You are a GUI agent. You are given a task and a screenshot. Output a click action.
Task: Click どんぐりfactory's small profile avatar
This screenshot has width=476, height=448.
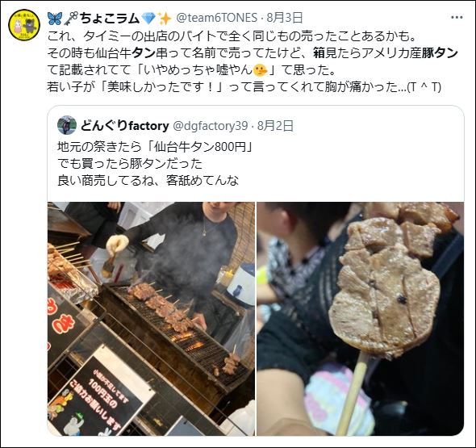[x=67, y=125]
